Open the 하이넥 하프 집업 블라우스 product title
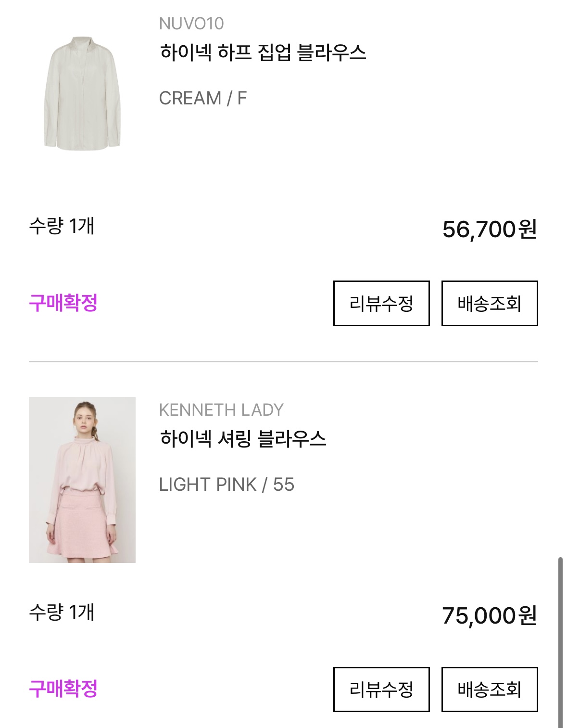 (x=263, y=52)
